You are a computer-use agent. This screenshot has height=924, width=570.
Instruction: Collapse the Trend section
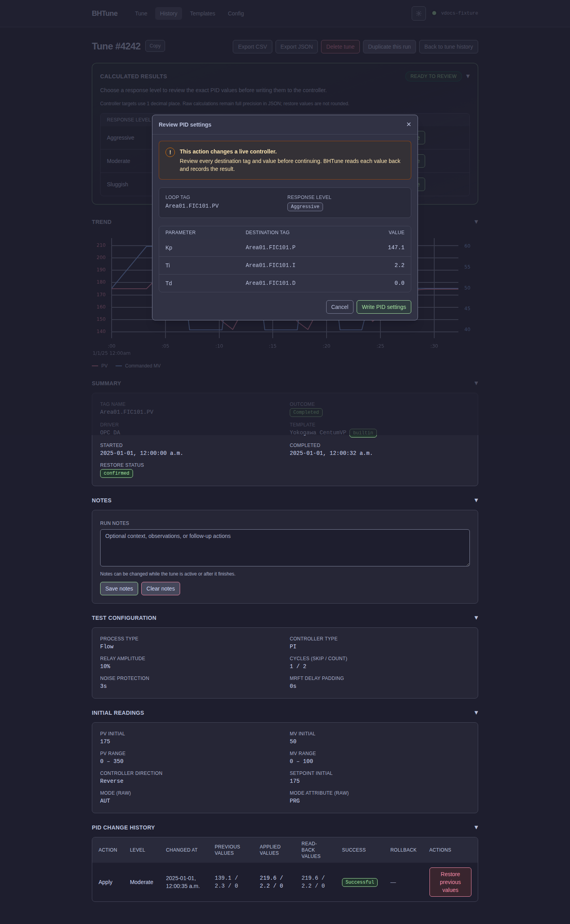pos(476,222)
